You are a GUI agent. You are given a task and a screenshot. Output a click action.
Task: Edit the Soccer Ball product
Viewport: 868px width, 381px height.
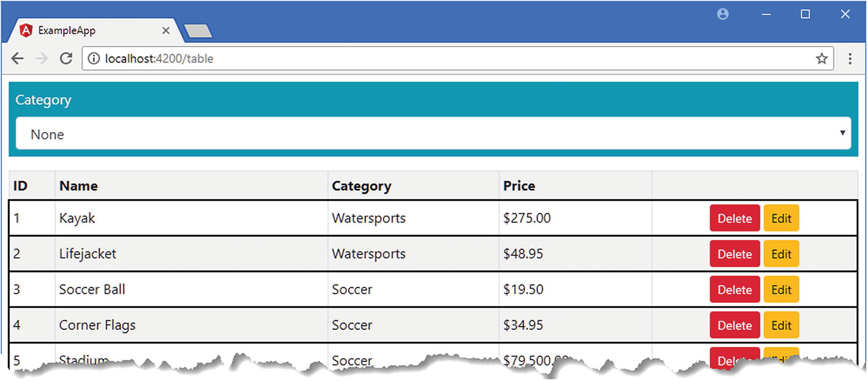click(x=781, y=290)
